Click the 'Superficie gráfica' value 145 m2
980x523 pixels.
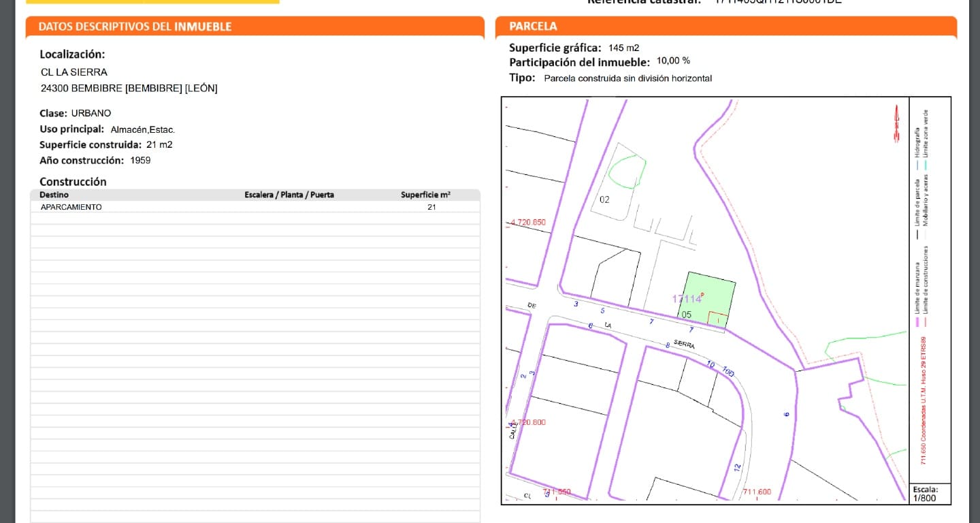(x=624, y=48)
